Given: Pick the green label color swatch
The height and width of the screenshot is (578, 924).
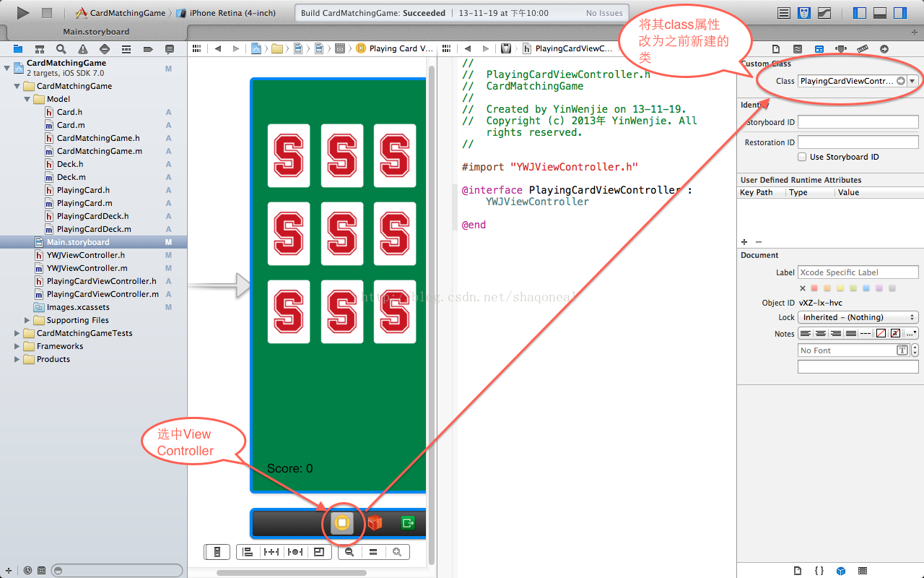Looking at the screenshot, I should 853,288.
